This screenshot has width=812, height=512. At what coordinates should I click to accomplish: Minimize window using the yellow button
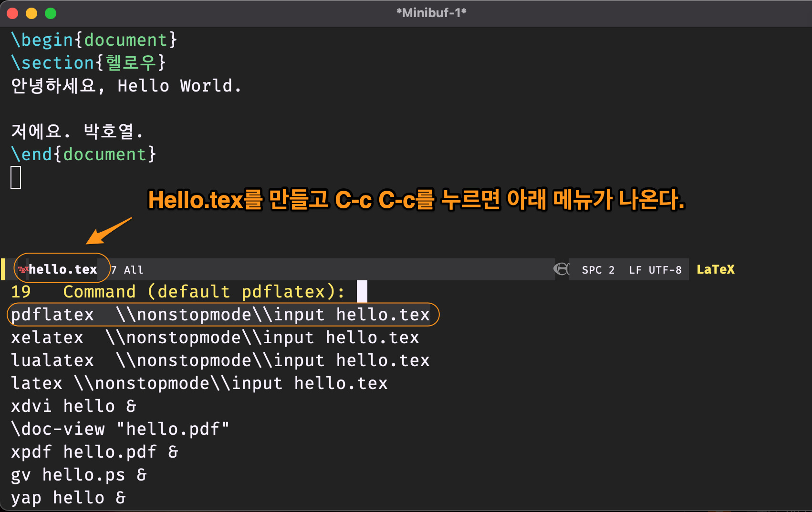[31, 13]
